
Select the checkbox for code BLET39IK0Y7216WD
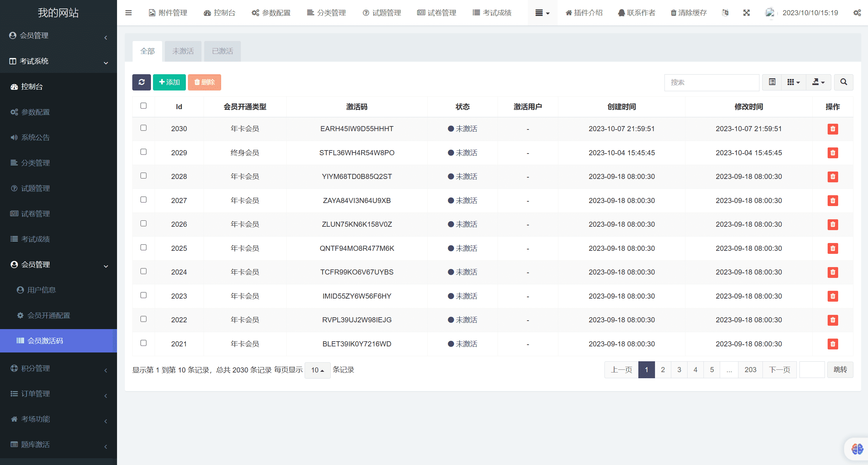point(143,343)
